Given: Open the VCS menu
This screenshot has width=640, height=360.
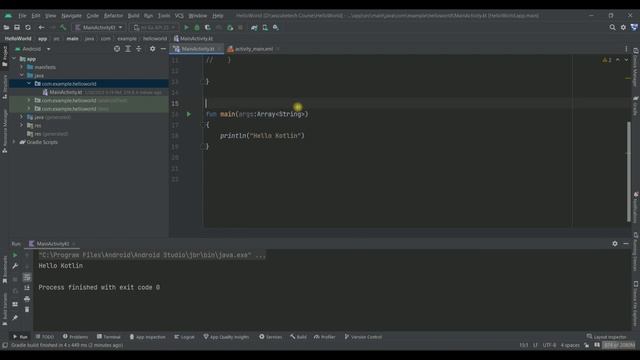Looking at the screenshot, I should 179,16.
